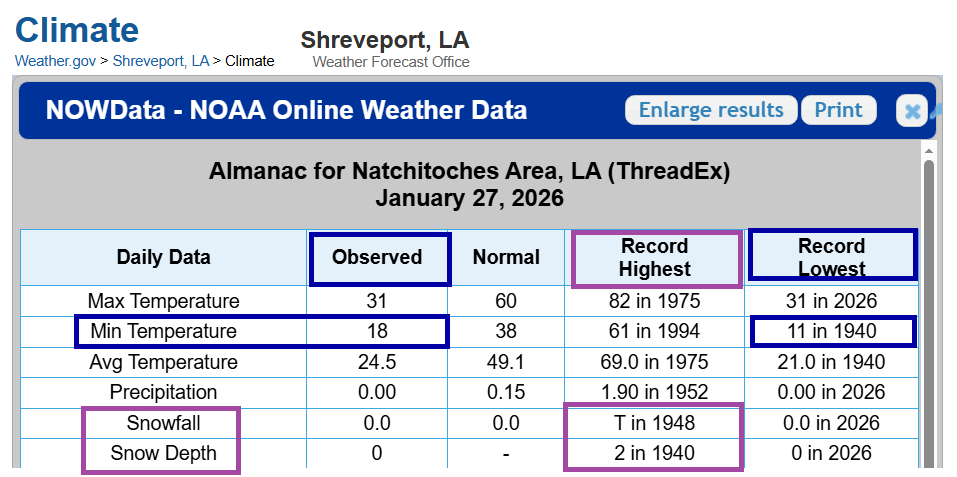Screen dimensions: 957x477
Task: Click observed Min Temperature value 18
Action: [x=377, y=331]
